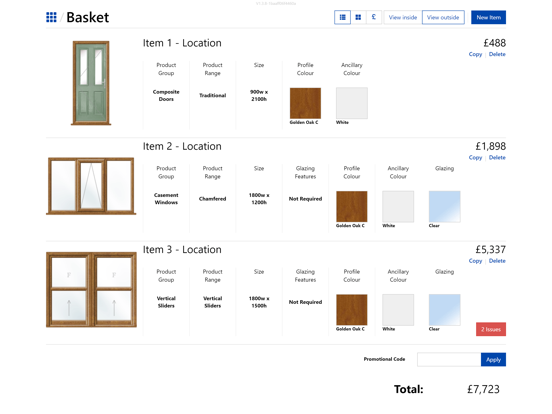The width and height of the screenshot is (552, 414).
Task: Select Item 1 White ancillary colour swatch
Action: pos(352,103)
